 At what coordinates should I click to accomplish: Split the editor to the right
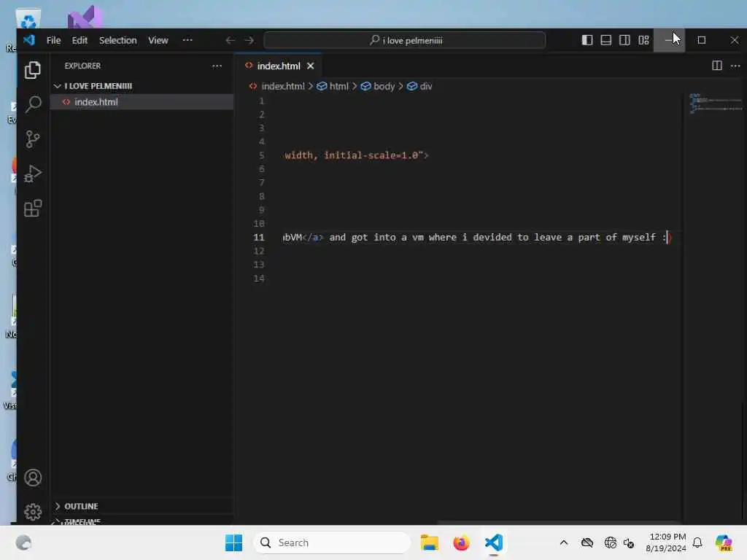717,66
